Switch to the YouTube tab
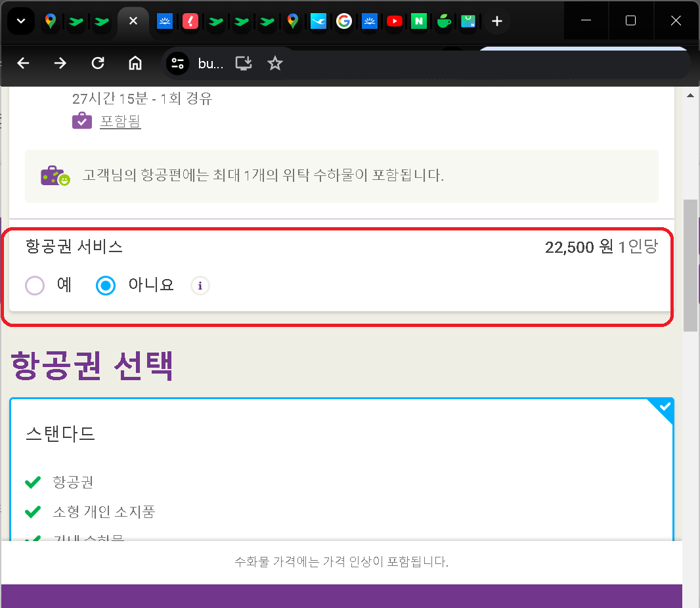Image resolution: width=700 pixels, height=608 pixels. click(394, 21)
